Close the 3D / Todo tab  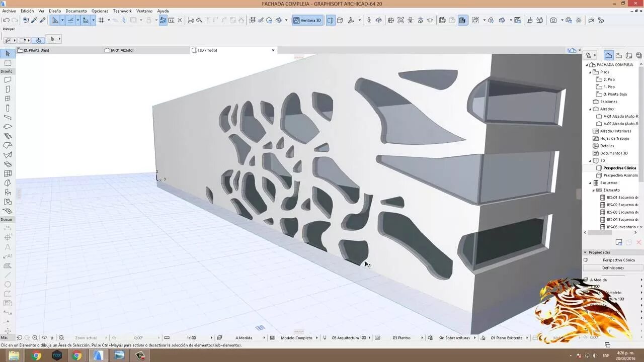point(273,50)
